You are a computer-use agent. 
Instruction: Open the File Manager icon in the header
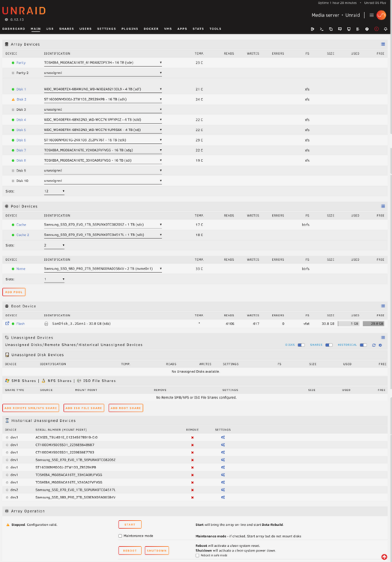click(331, 29)
